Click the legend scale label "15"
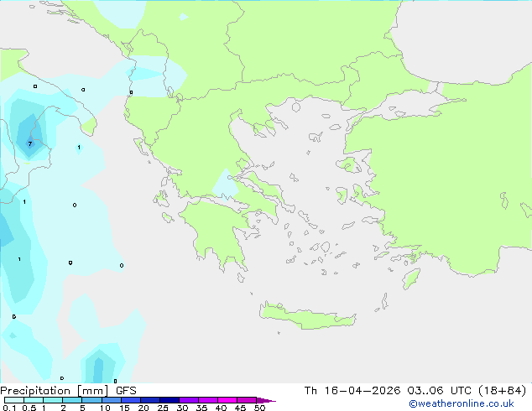 pos(124,408)
